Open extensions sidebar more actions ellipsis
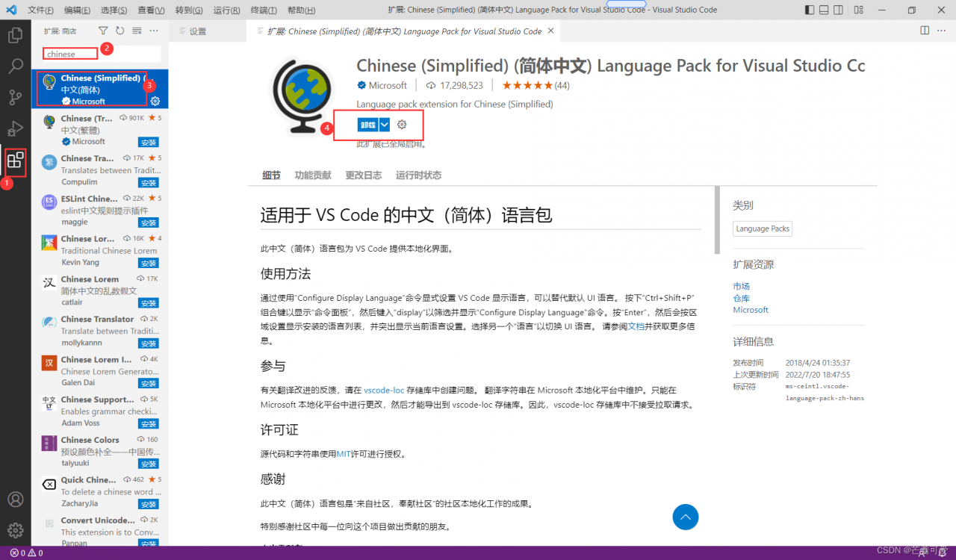956x560 pixels. click(154, 31)
